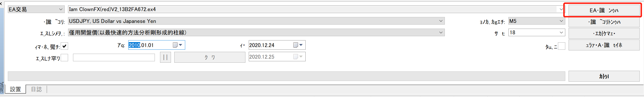Open the calendar icon in the 2020.12.24 date field

(295, 45)
